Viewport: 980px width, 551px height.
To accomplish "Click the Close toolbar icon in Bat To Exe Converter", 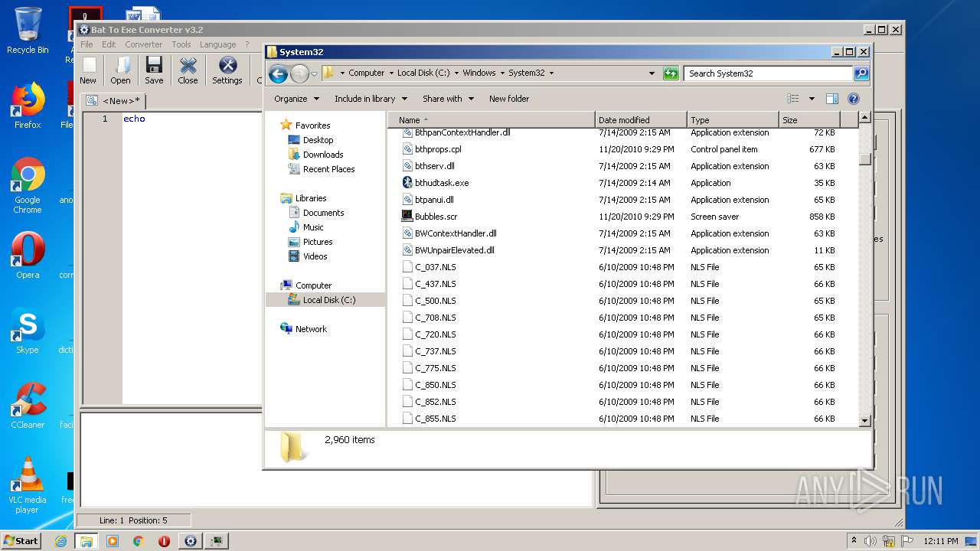I will pyautogui.click(x=188, y=70).
